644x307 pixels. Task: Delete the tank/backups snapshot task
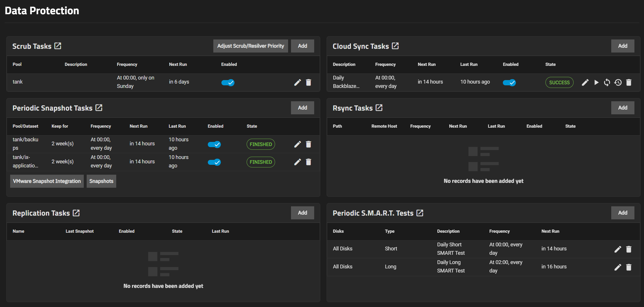(309, 144)
